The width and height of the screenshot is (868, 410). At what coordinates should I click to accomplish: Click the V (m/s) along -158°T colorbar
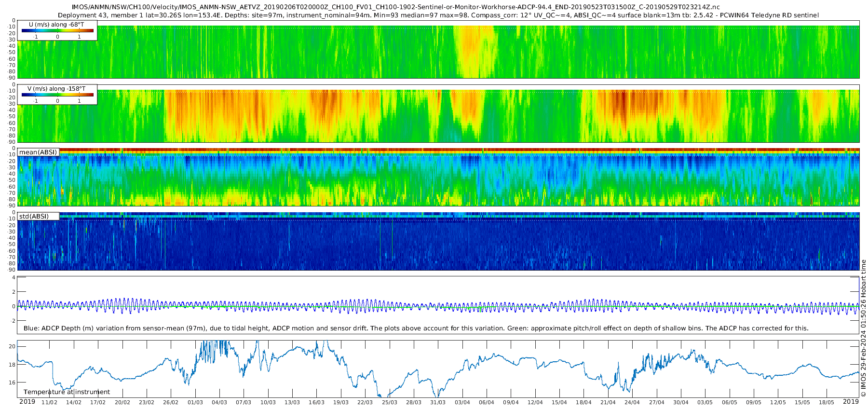coord(57,95)
